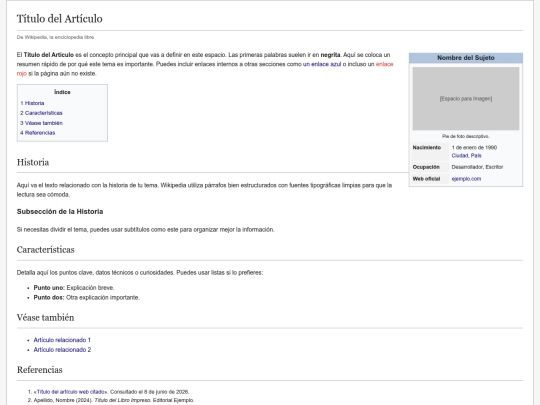540x405 pixels.
Task: Click the 'Índice' contents box title
Action: (62, 92)
